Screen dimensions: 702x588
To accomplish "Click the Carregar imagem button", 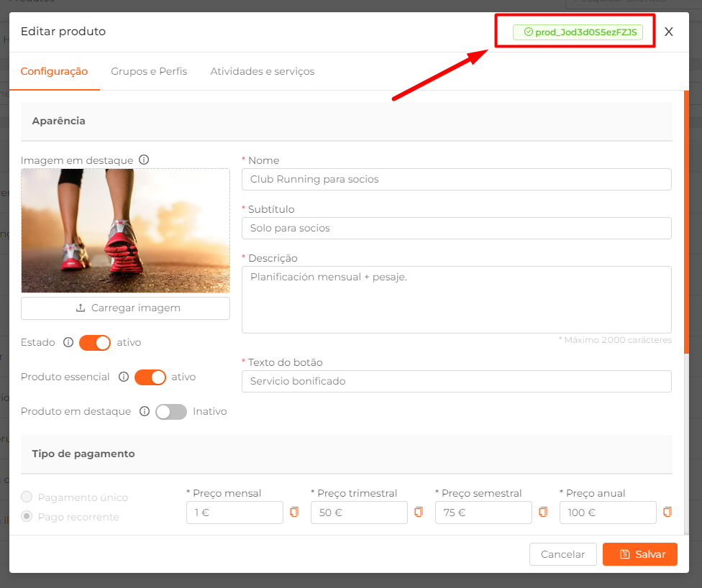I will click(x=125, y=308).
